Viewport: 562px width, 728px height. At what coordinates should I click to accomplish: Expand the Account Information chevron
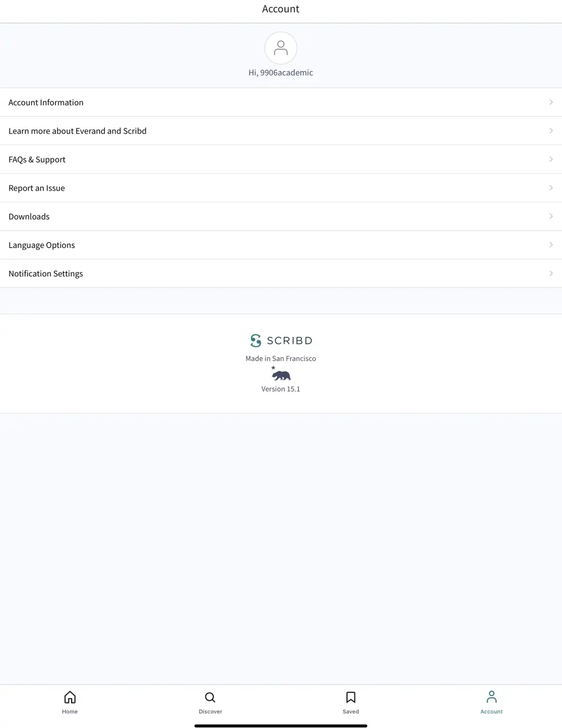coord(551,102)
